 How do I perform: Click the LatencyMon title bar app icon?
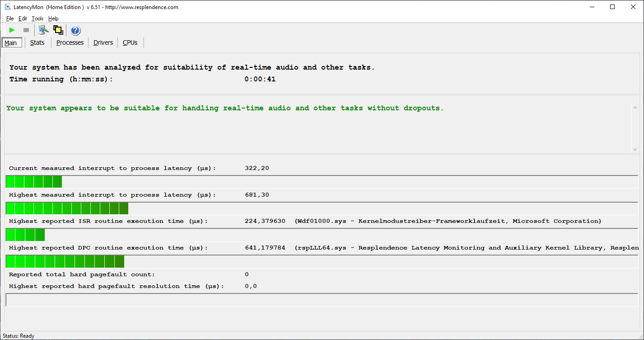pyautogui.click(x=8, y=7)
